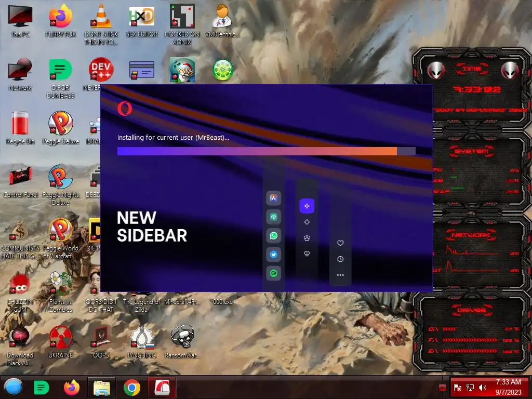The height and width of the screenshot is (399, 532).
Task: Click the DRIVES header on the widget
Action: coord(472,310)
